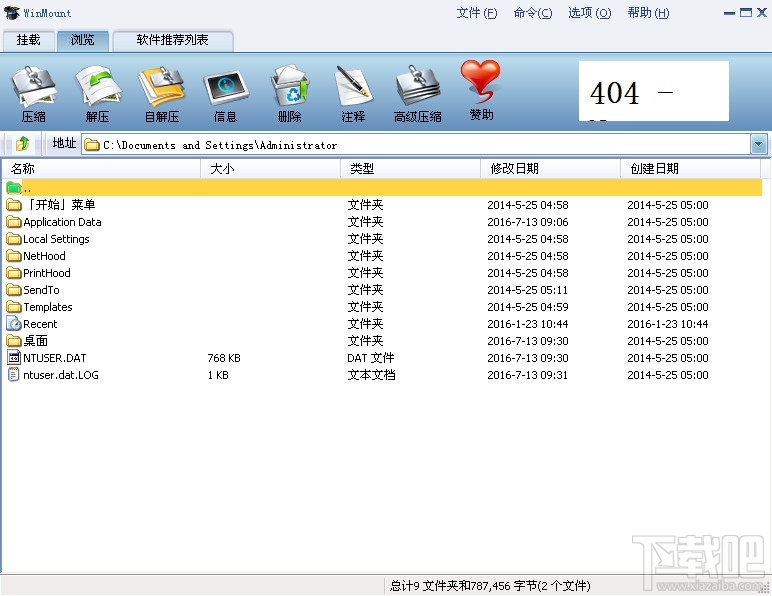Switch to the 软件推荐列表 tab
Image resolution: width=772 pixels, height=596 pixels.
click(173, 40)
